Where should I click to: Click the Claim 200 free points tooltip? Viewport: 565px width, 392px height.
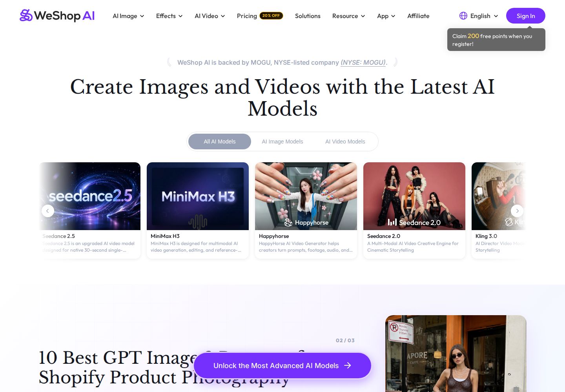coord(496,40)
